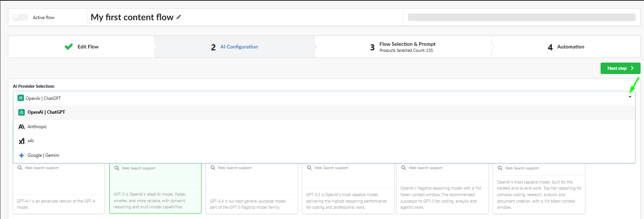
Task: Click the Next step button
Action: [x=620, y=68]
